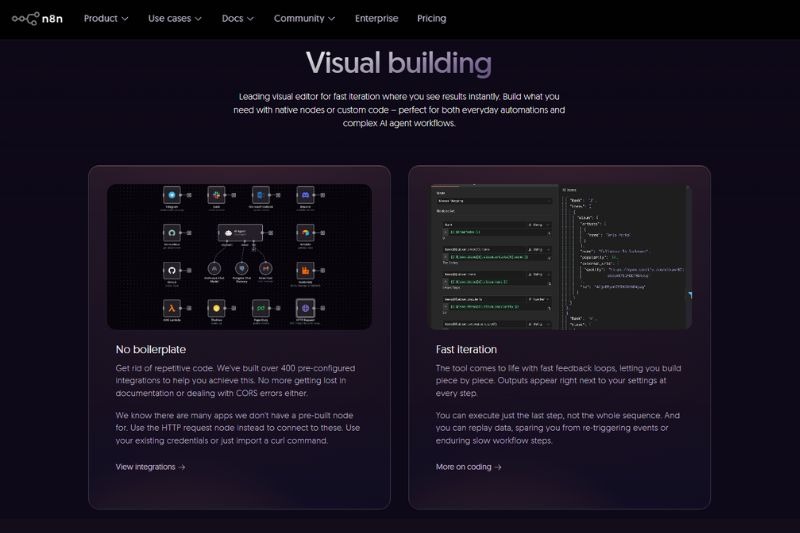800x533 pixels.
Task: Select the HTTP Request node icon
Action: [305, 306]
